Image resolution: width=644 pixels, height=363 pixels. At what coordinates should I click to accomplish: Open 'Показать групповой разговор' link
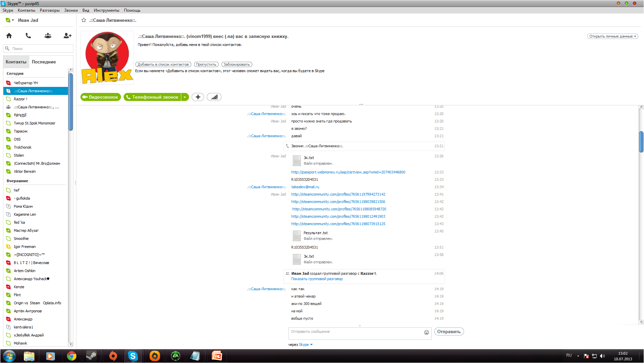click(317, 279)
